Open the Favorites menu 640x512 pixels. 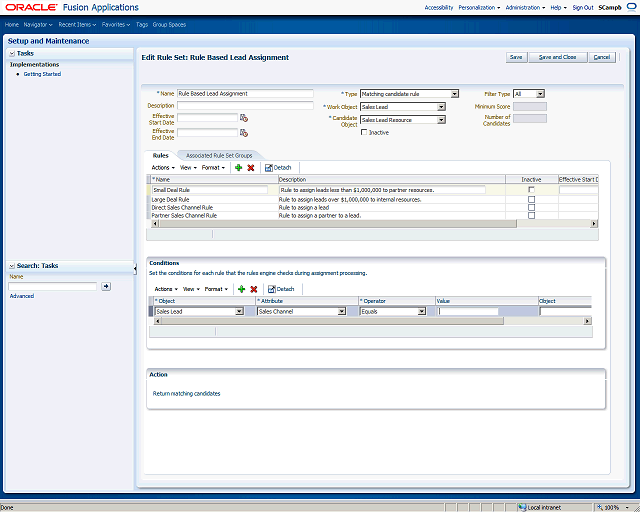116,24
